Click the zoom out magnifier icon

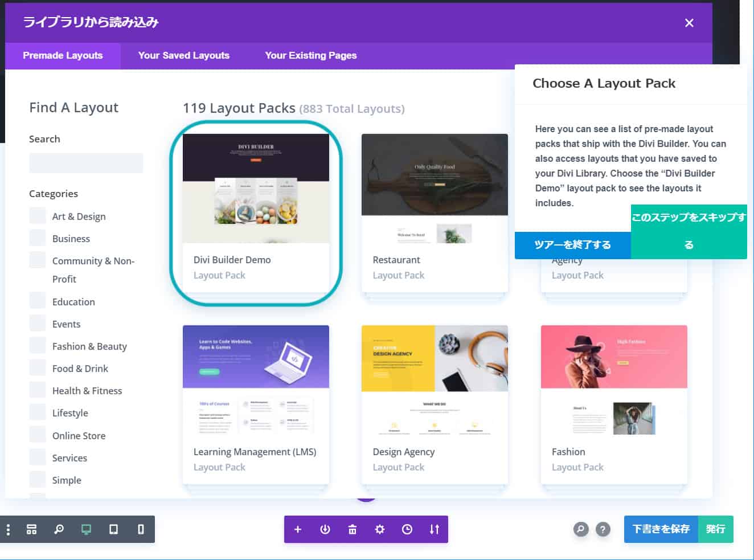pyautogui.click(x=59, y=529)
